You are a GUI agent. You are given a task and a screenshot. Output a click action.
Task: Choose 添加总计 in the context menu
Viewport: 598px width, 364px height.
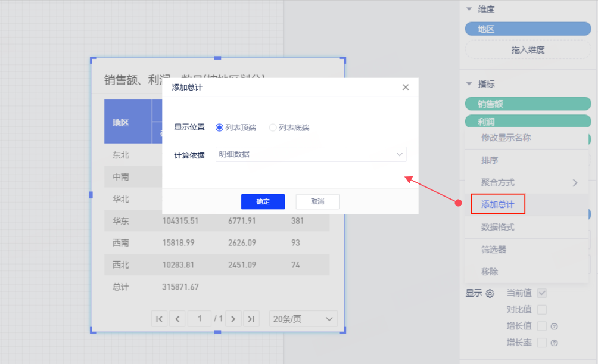coord(498,204)
